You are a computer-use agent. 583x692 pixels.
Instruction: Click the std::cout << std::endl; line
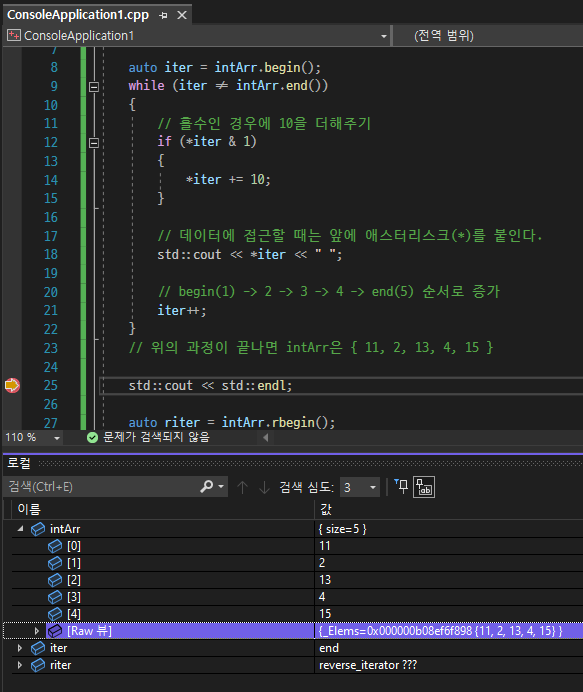pyautogui.click(x=210, y=386)
